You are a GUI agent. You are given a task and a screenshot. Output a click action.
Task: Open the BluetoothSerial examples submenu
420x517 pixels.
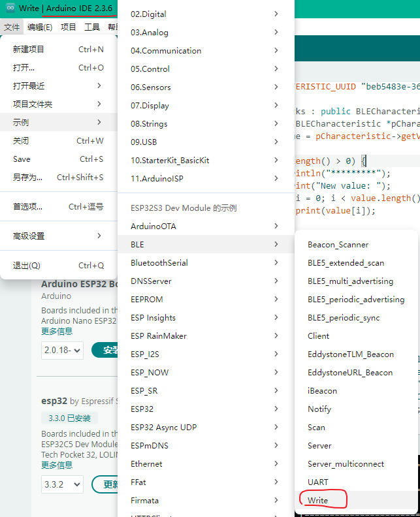tap(206, 263)
